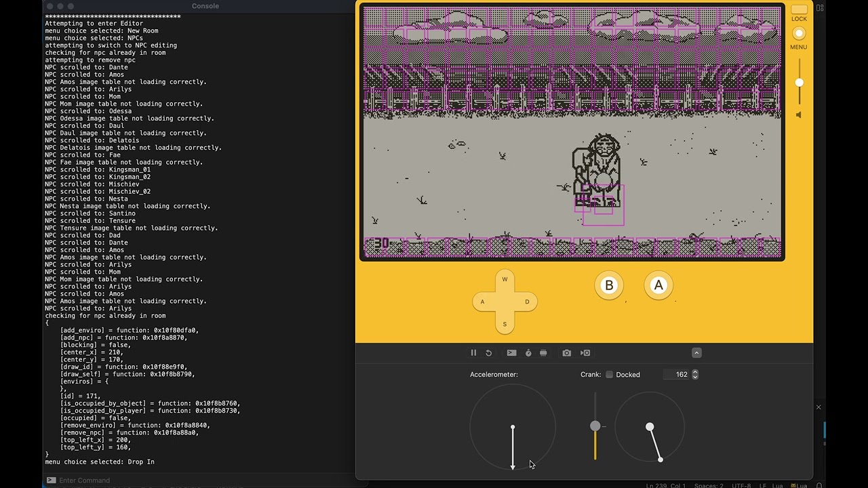
Task: Collapse the controls panel with chevron
Action: (x=696, y=352)
